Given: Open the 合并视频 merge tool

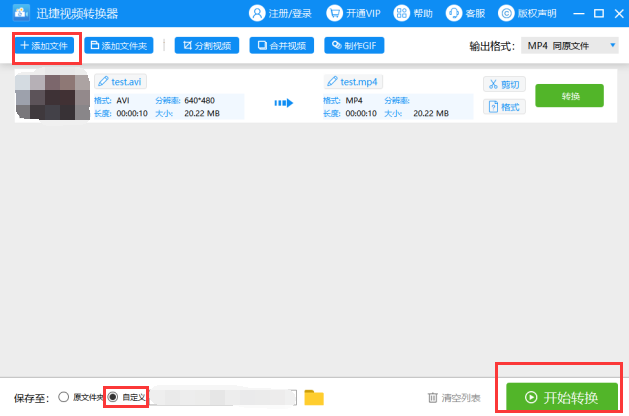Looking at the screenshot, I should (282, 46).
